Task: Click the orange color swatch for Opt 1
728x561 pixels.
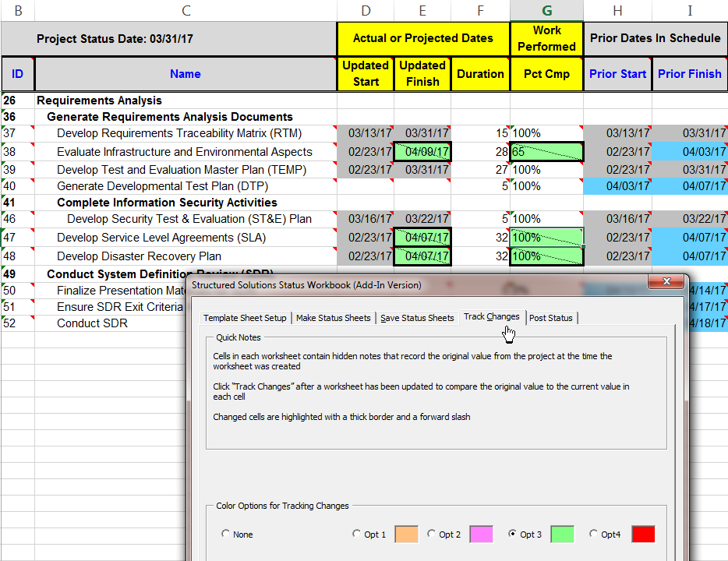Action: click(x=406, y=534)
